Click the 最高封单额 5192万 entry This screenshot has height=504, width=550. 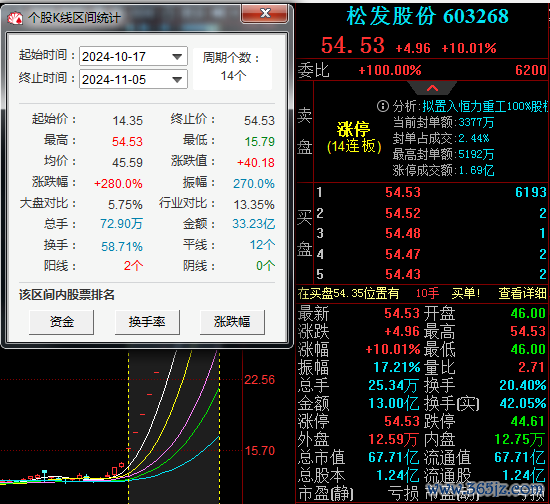(x=443, y=154)
